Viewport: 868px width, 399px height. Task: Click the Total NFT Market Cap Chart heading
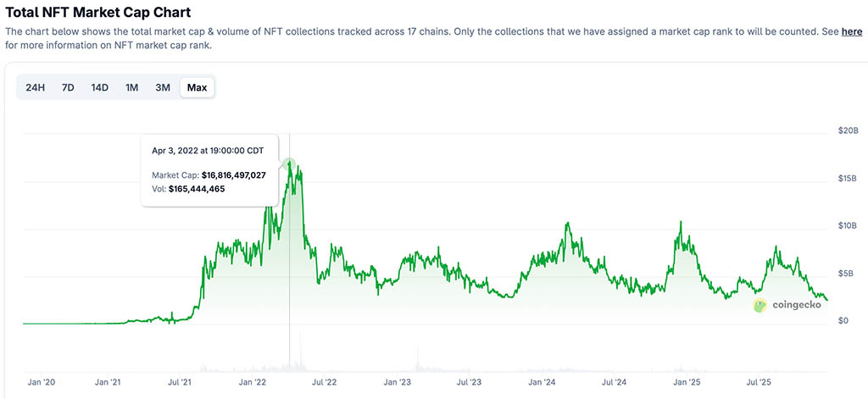(98, 12)
